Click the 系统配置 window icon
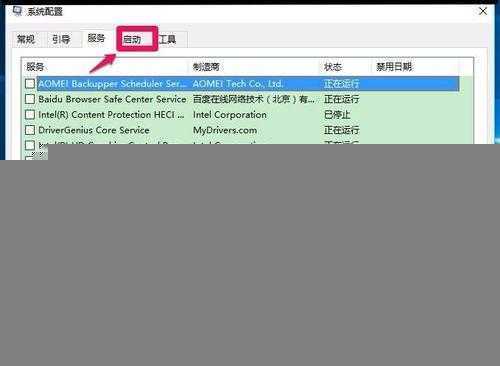The height and width of the screenshot is (366, 500). (x=17, y=11)
